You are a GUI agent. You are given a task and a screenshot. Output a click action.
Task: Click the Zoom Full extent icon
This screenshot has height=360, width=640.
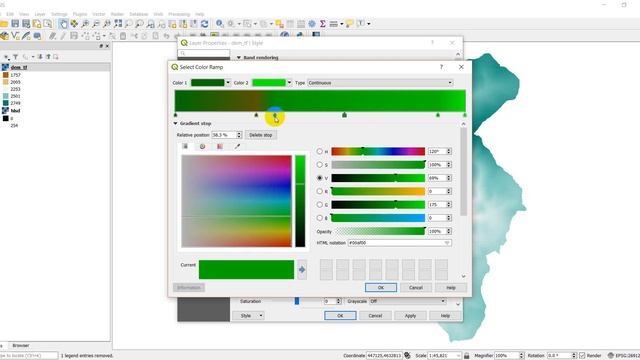point(118,24)
